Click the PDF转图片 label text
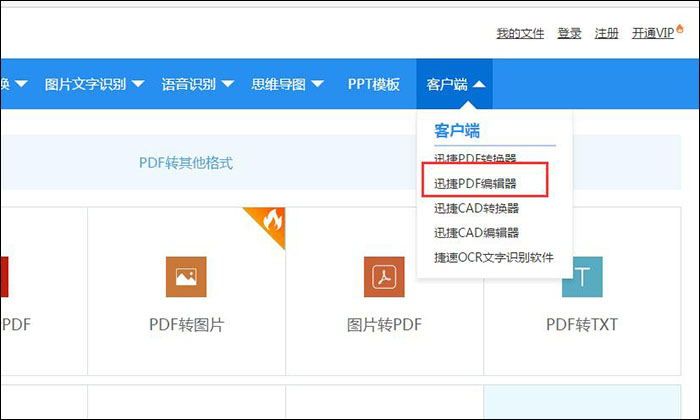 186,324
